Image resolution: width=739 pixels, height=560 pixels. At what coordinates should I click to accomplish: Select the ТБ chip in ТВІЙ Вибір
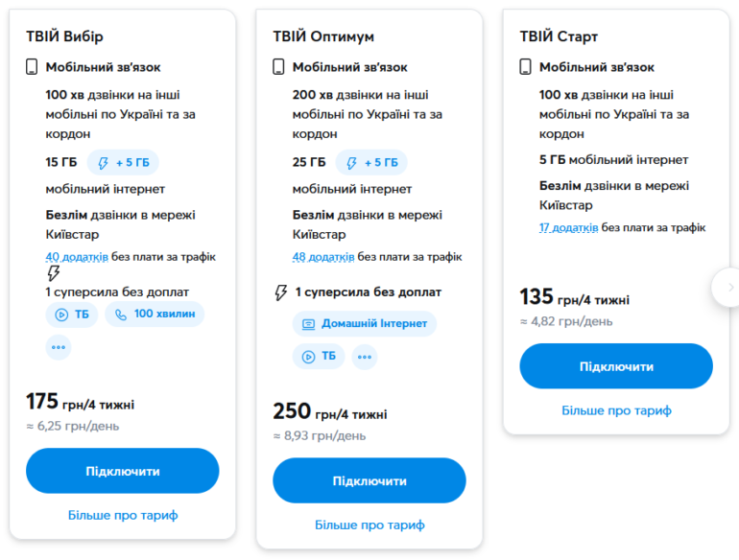[x=72, y=315]
